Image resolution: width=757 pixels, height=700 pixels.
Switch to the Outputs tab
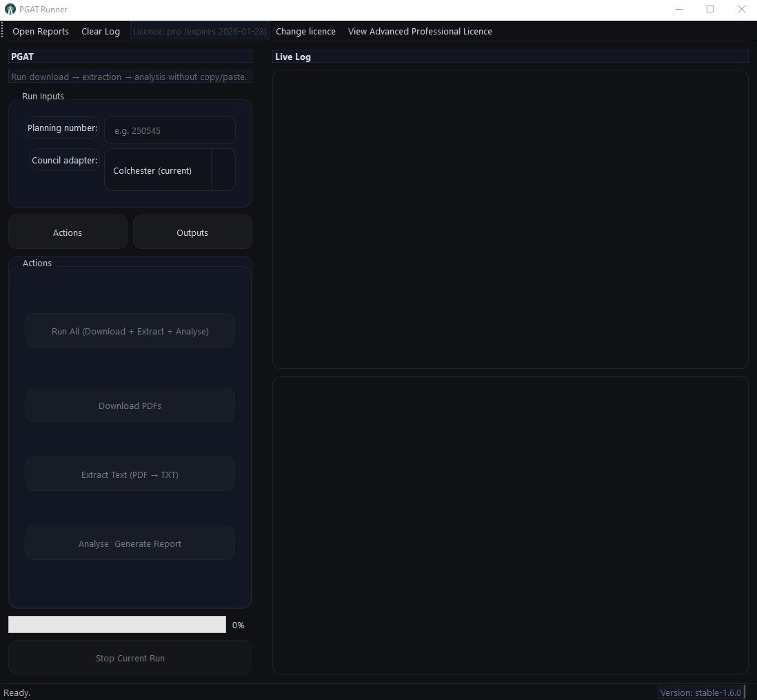(x=192, y=232)
